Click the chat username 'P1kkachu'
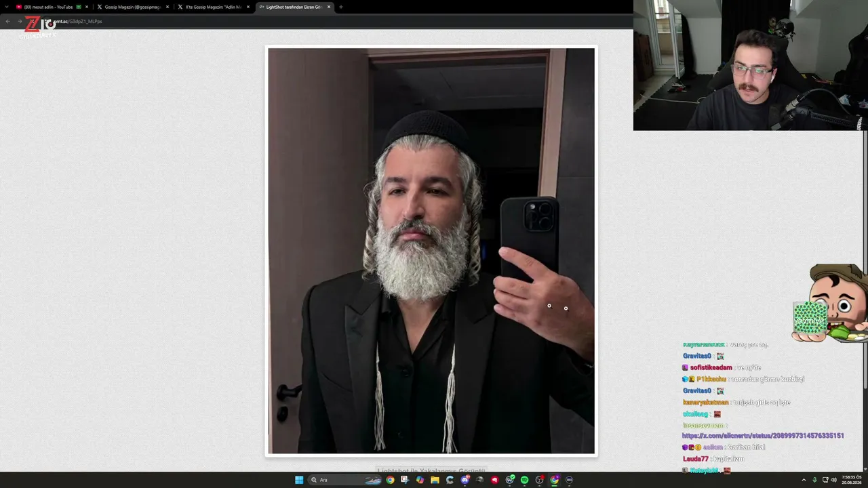 [711, 379]
